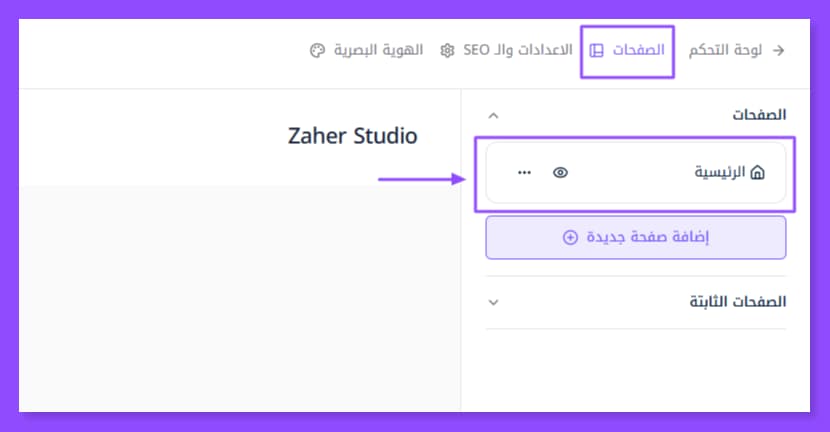Click the الصفحات الثابتة section heading
This screenshot has width=830, height=432.
coord(738,302)
